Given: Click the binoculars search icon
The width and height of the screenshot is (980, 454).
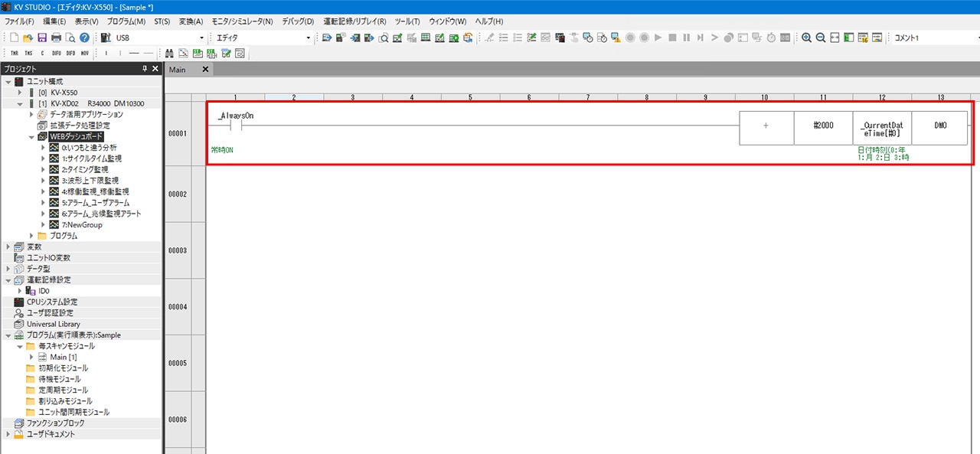Looking at the screenshot, I should [170, 54].
